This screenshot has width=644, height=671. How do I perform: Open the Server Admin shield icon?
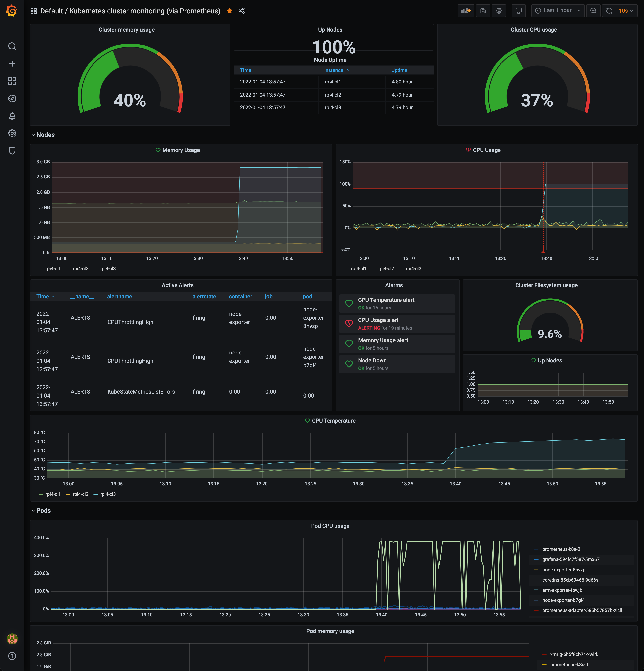(x=12, y=151)
